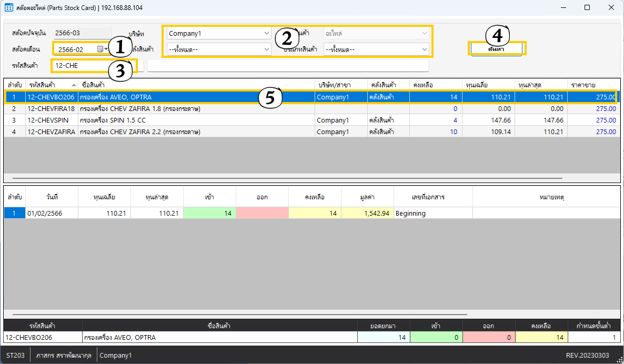
Task: Click the ชื่อสินค้า column header in the product list
Action: point(196,85)
